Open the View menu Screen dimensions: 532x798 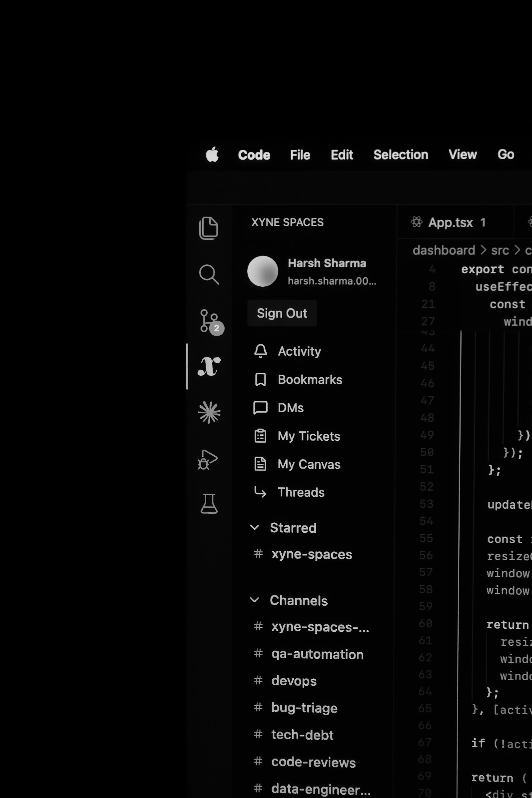pyautogui.click(x=462, y=155)
